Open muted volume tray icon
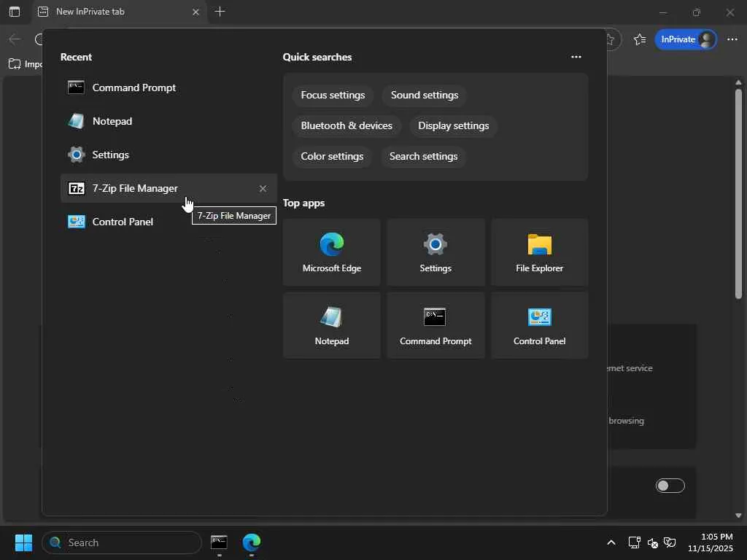Screen dimensions: 747x560 [653, 542]
